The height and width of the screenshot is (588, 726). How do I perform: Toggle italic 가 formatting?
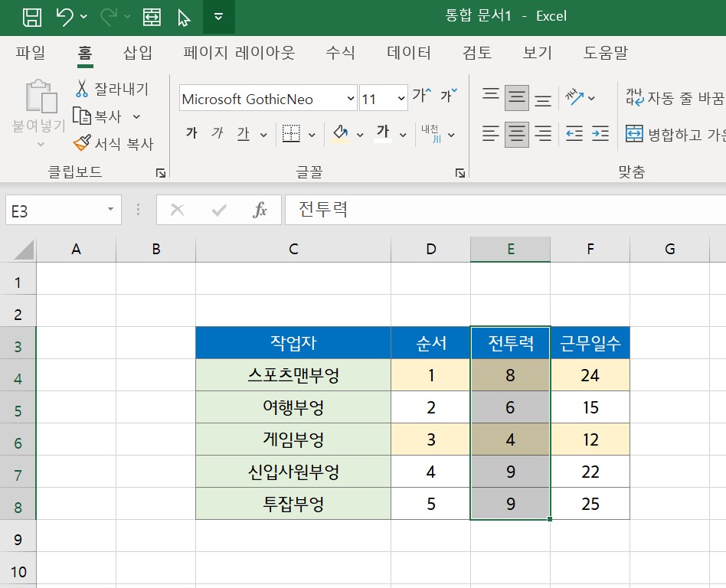217,134
